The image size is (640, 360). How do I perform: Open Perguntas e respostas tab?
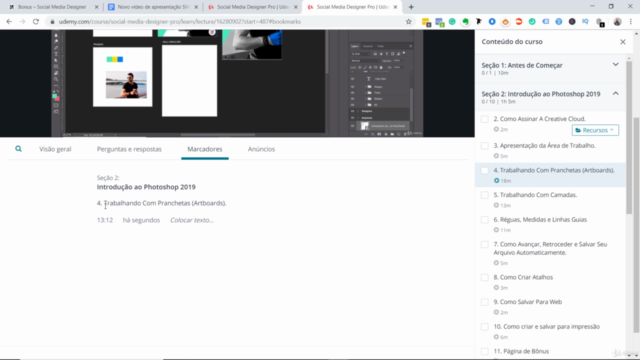click(129, 149)
